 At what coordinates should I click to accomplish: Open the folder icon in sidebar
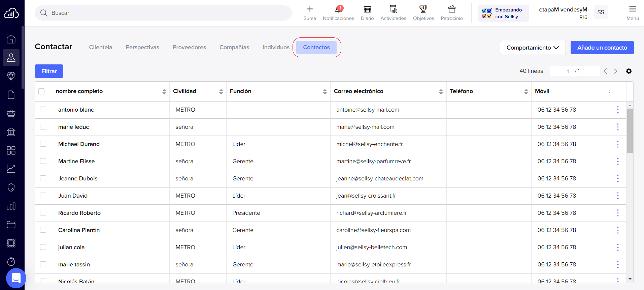click(x=11, y=225)
